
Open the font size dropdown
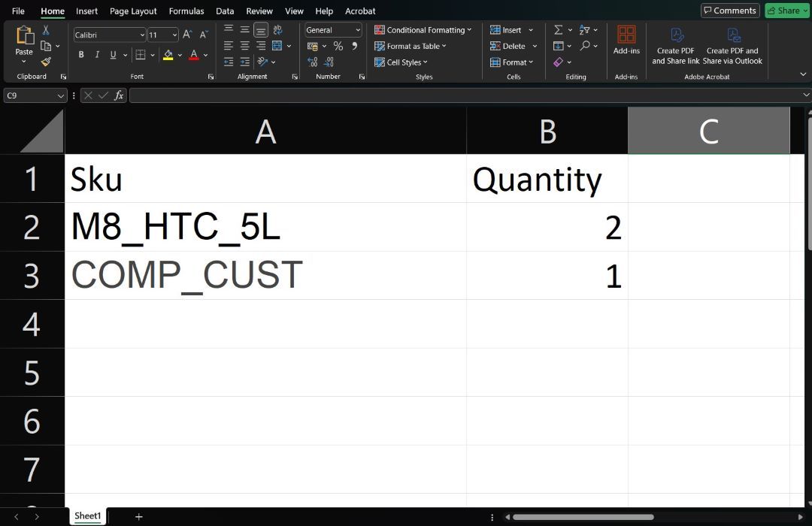(174, 35)
